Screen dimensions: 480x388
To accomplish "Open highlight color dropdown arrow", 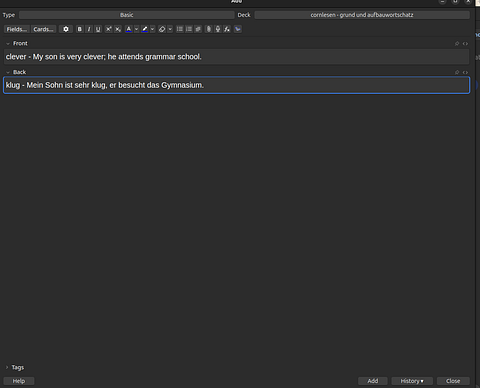I will click(153, 29).
